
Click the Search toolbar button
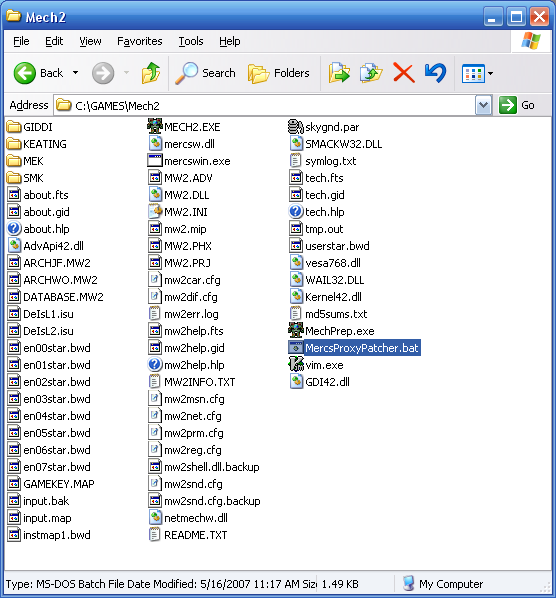(206, 73)
